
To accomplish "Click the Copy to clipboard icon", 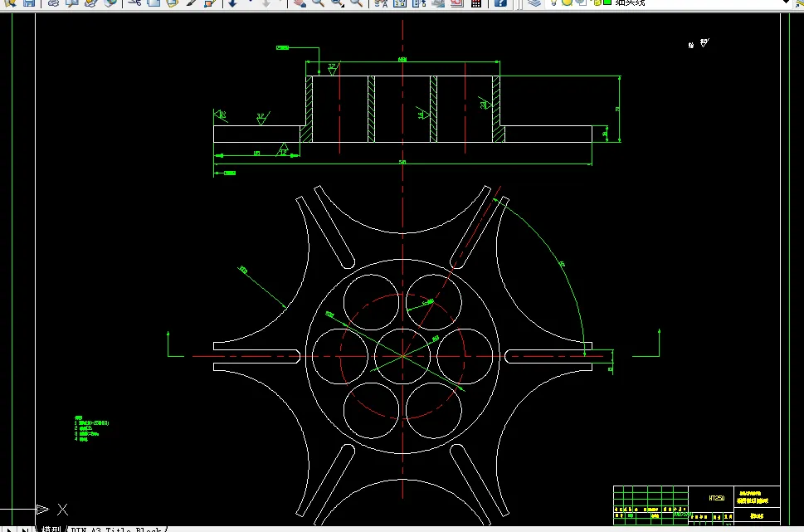I will (x=153, y=2).
